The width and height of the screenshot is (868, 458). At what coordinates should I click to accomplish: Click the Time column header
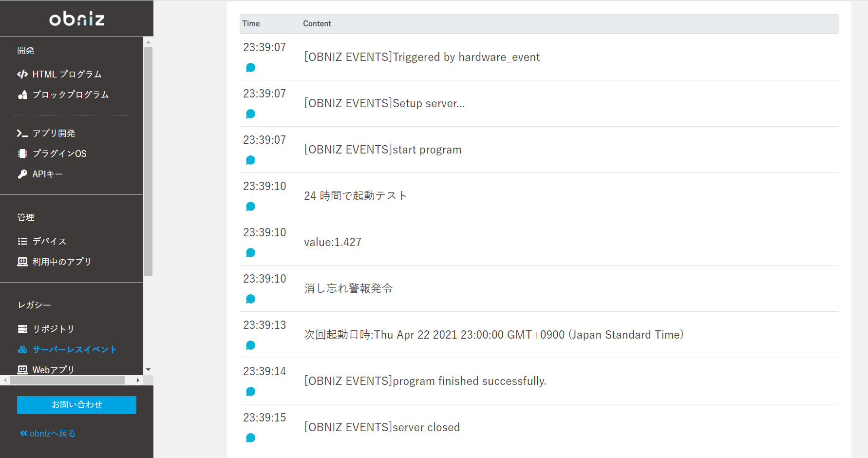[x=251, y=23]
